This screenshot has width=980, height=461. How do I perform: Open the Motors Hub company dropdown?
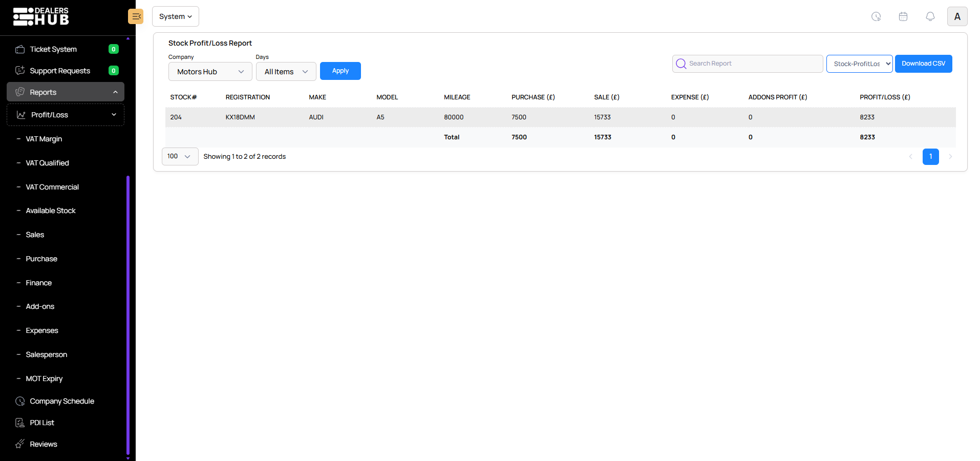point(210,72)
